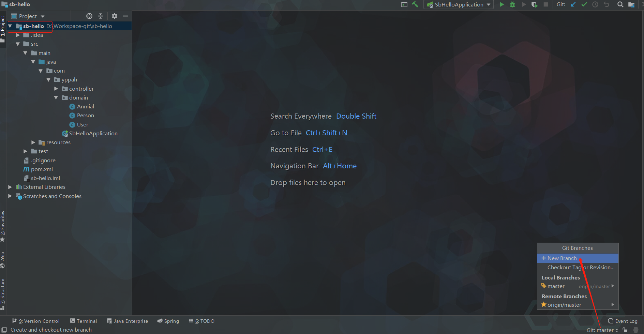The height and width of the screenshot is (334, 644).
Task: Collapse the domain package folder
Action: tap(56, 97)
